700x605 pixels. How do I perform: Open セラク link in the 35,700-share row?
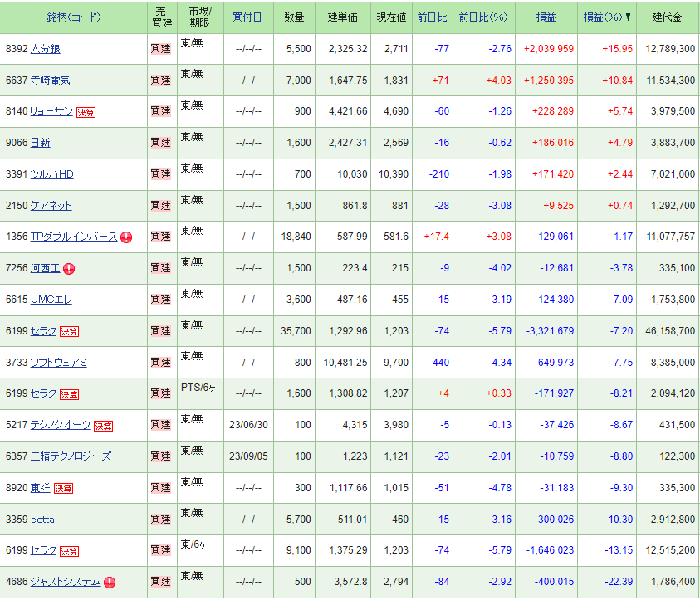point(43,331)
